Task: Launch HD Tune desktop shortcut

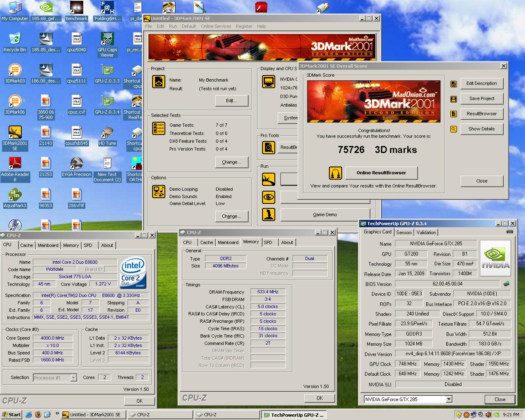Action: pos(107,136)
